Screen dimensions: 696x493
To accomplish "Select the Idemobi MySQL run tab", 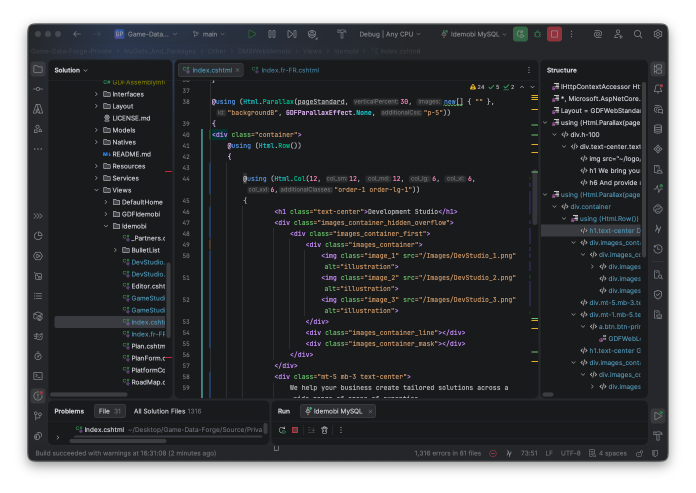I will (338, 411).
